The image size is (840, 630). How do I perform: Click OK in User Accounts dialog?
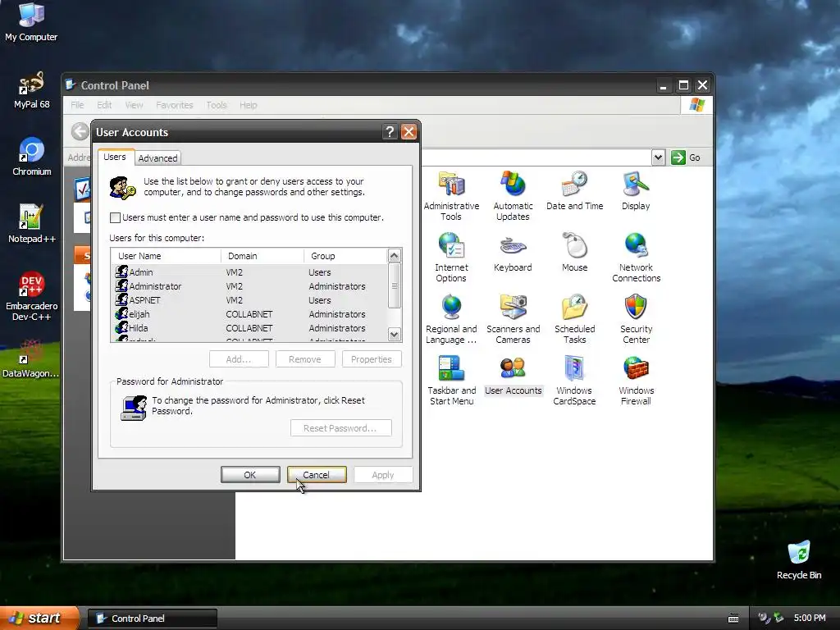tap(250, 475)
